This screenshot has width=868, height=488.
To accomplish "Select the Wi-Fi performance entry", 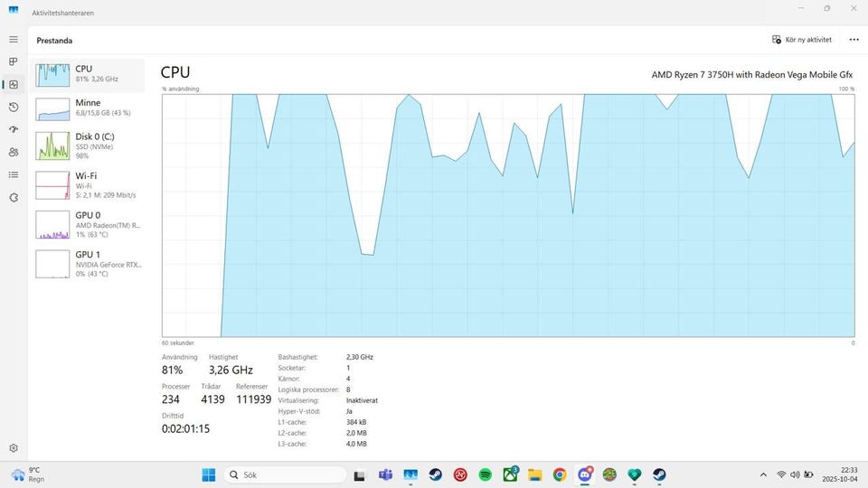I will tap(88, 184).
